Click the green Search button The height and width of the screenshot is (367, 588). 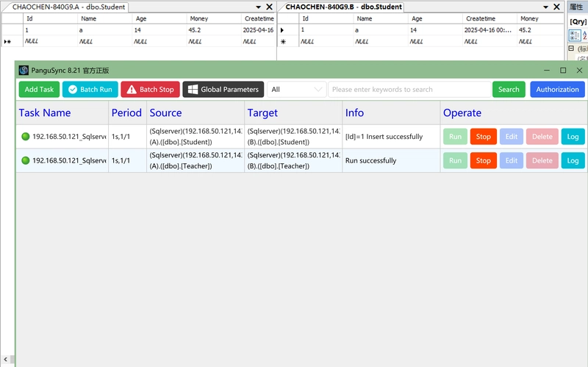509,89
